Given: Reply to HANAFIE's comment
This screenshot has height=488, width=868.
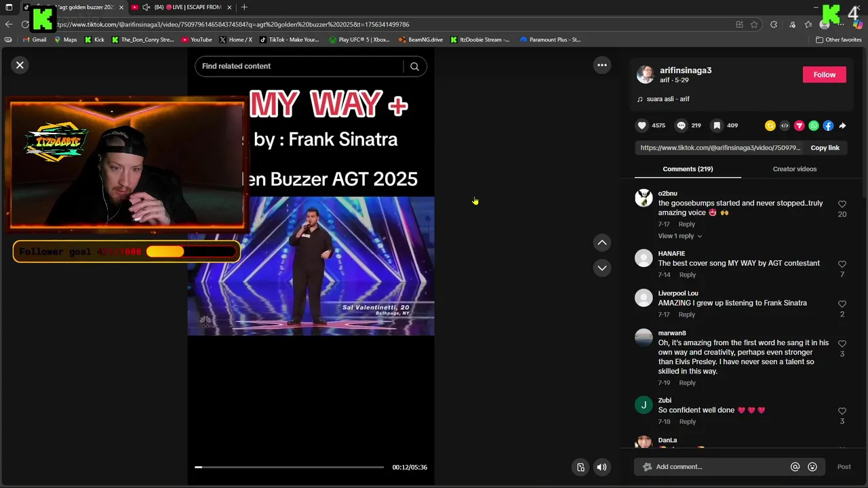Looking at the screenshot, I should [x=688, y=274].
